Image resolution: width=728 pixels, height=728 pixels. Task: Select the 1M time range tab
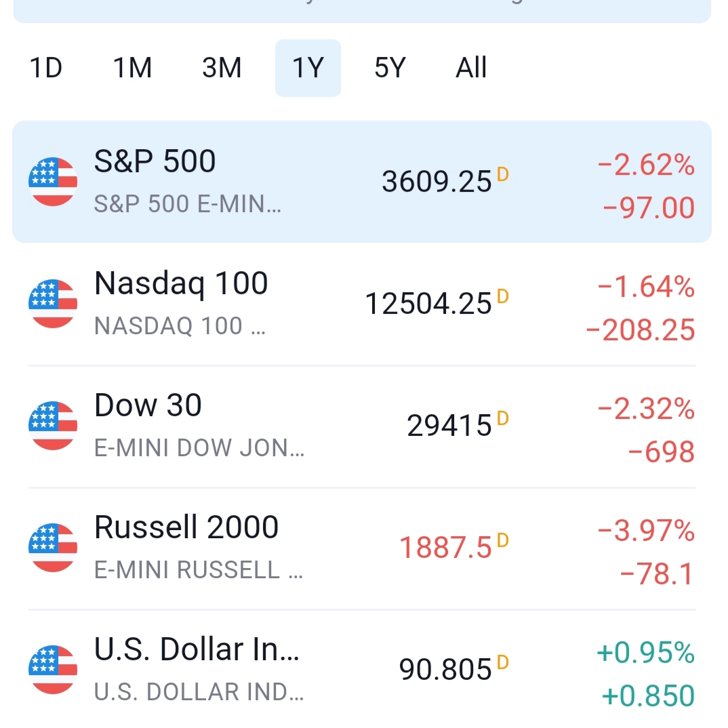tap(132, 68)
